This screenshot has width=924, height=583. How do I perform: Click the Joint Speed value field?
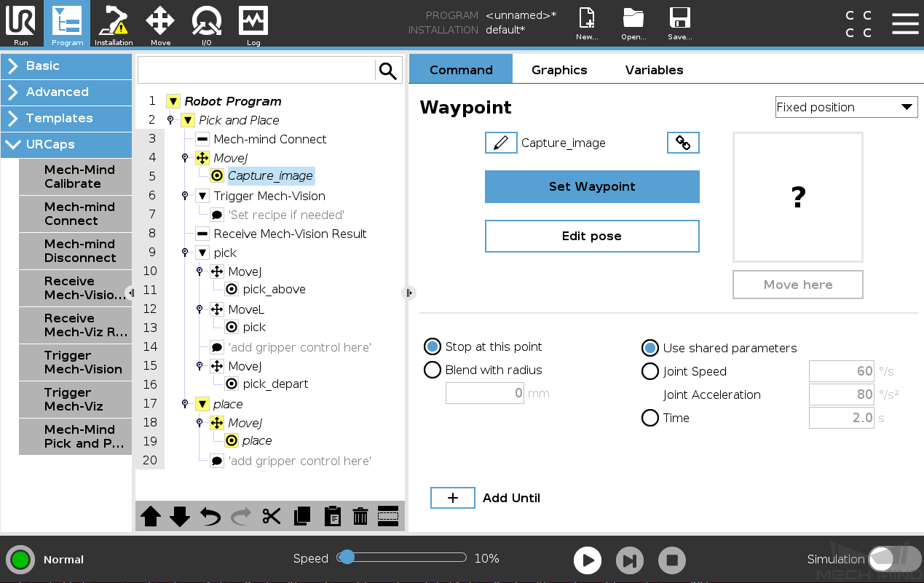(x=842, y=371)
